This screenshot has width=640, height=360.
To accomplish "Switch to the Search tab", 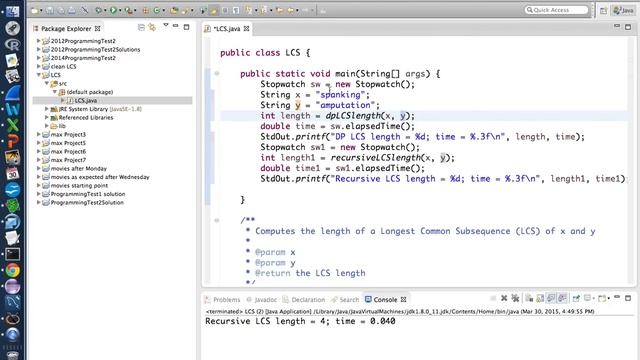I will 345,300.
